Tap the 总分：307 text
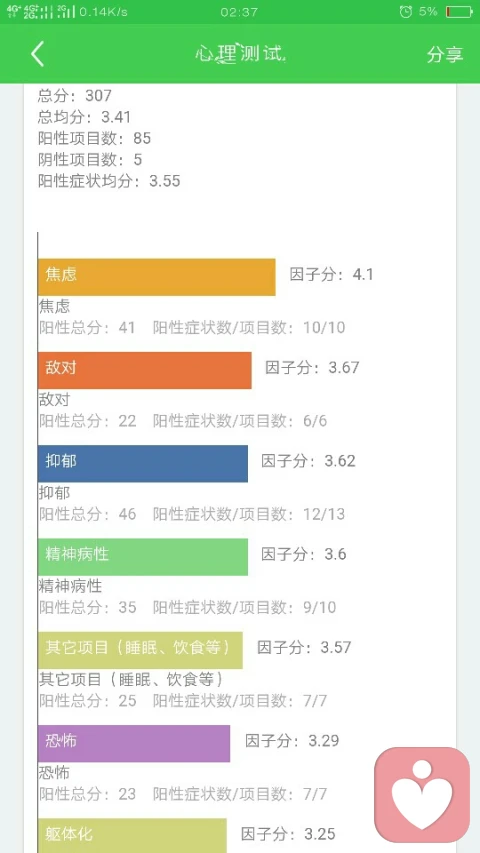This screenshot has width=480, height=853. 75,96
